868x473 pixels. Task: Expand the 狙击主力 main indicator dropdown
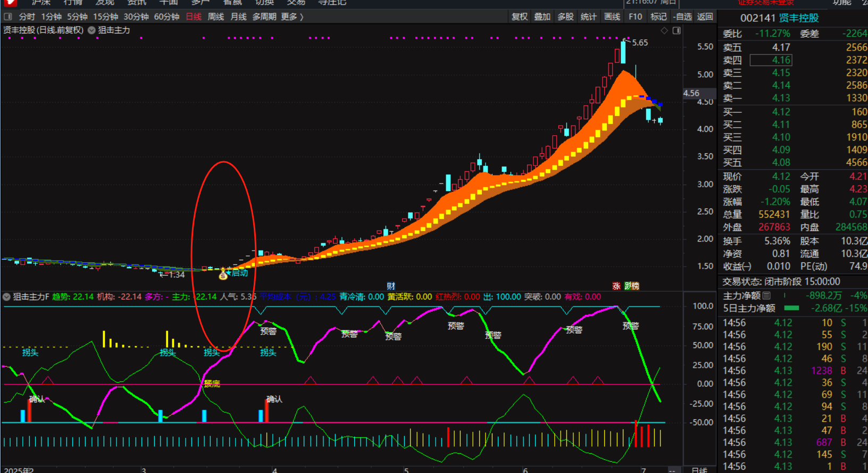coord(91,30)
